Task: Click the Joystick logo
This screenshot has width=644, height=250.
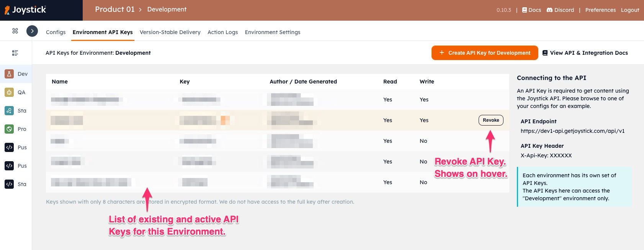Action: coord(25,10)
